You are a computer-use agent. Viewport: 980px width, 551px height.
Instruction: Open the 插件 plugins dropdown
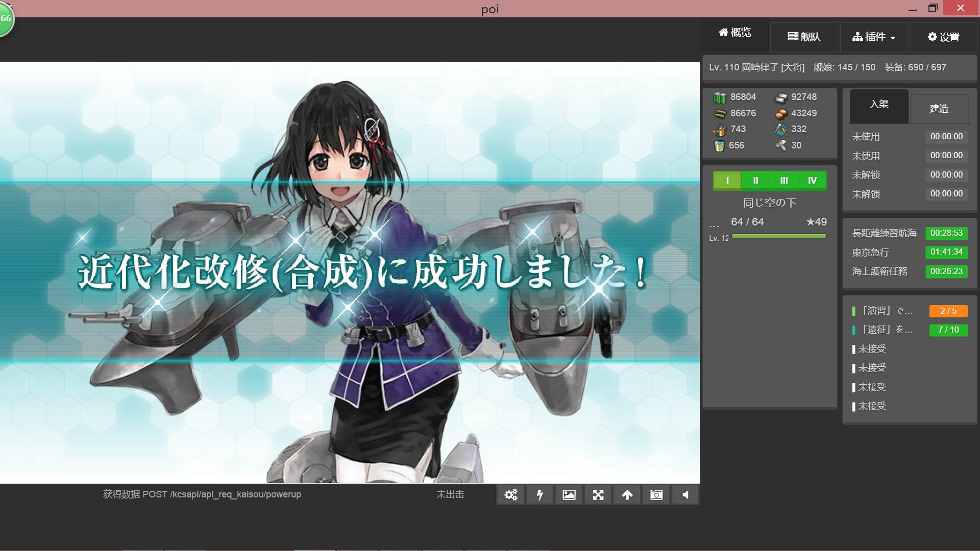pyautogui.click(x=874, y=37)
